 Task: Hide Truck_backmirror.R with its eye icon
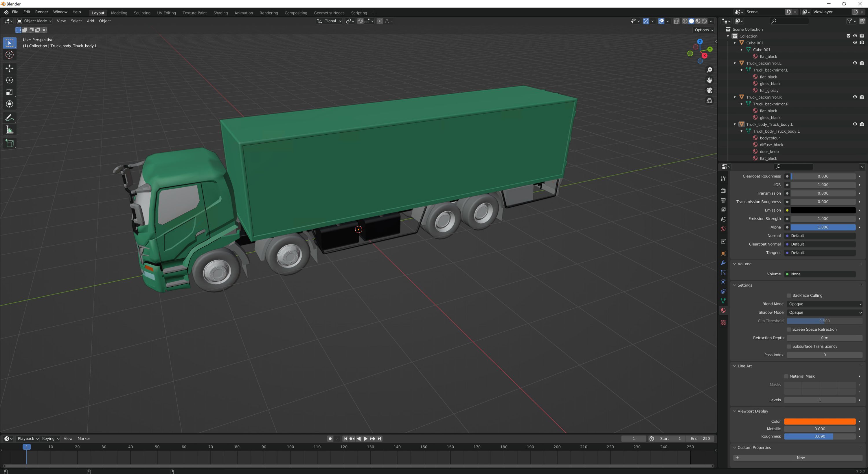pos(855,97)
